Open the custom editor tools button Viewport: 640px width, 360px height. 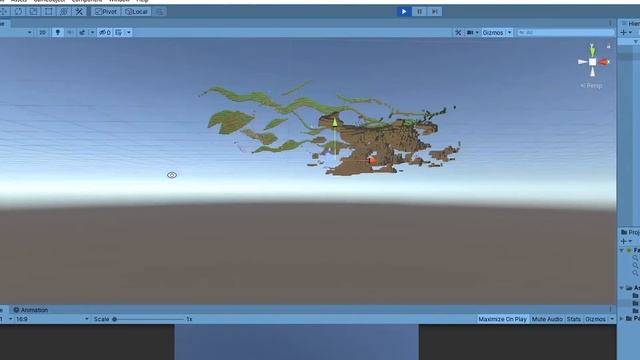pos(79,11)
